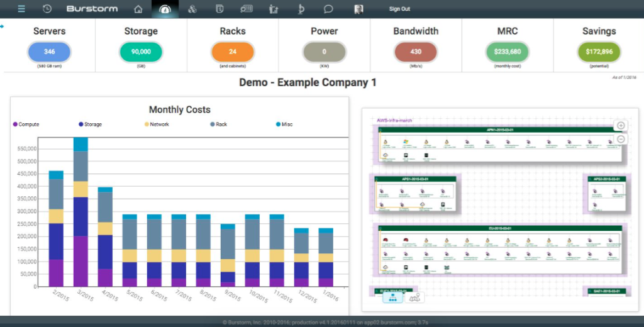644x327 pixels.
Task: Click the Servers 346 badge
Action: (50, 52)
